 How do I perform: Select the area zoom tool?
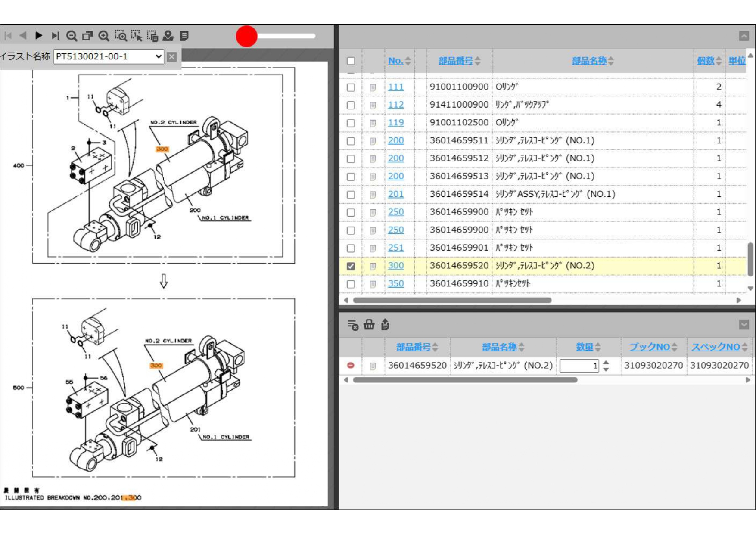pos(121,36)
